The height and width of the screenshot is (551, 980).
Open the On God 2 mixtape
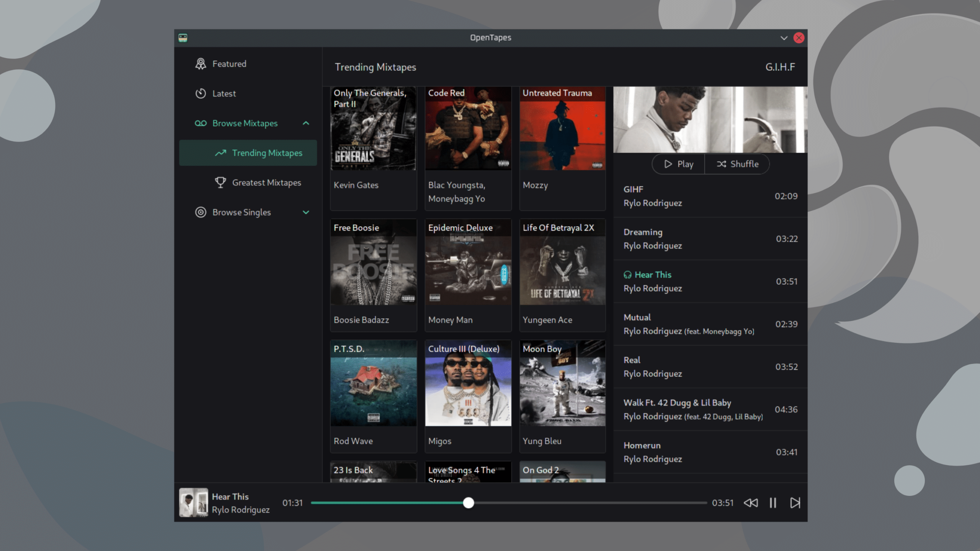pyautogui.click(x=562, y=472)
